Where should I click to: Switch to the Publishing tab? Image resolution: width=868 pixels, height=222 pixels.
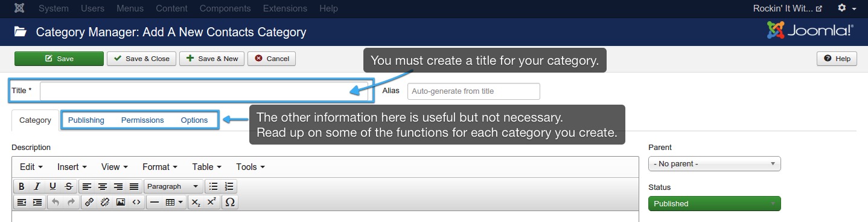click(x=86, y=120)
